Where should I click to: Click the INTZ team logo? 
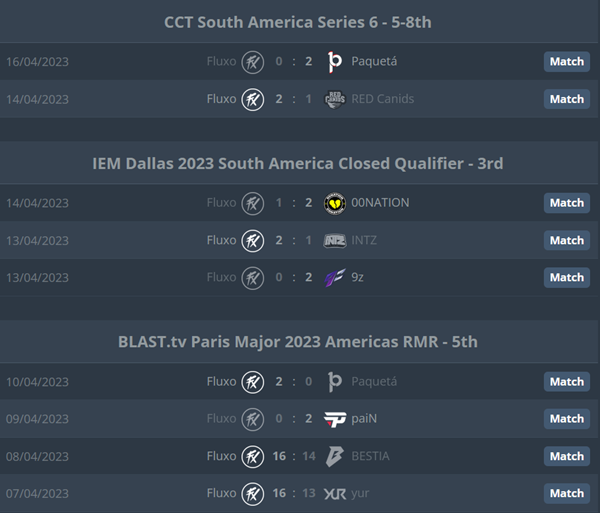(335, 241)
